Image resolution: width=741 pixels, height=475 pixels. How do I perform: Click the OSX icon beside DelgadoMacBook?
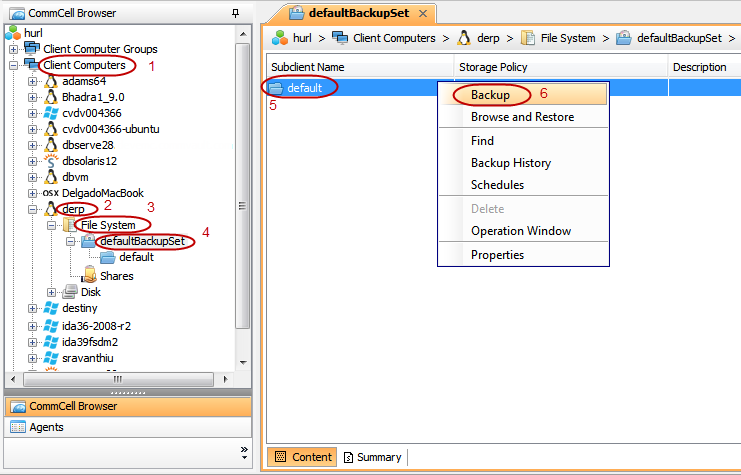click(x=50, y=193)
